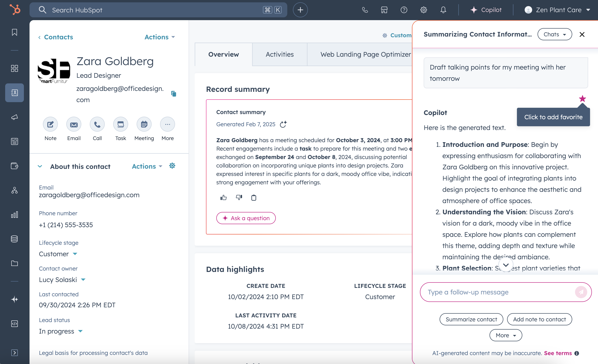Go back to Contacts list
The height and width of the screenshot is (364, 598).
pos(56,37)
